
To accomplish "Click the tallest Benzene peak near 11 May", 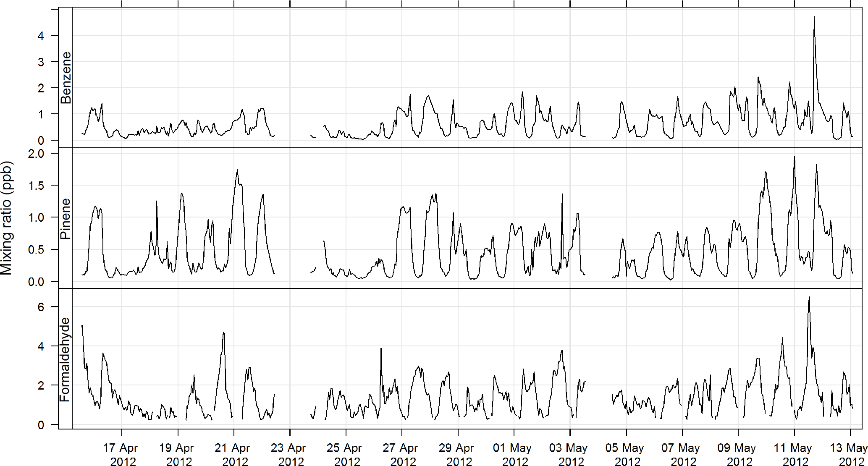I will 814,18.
